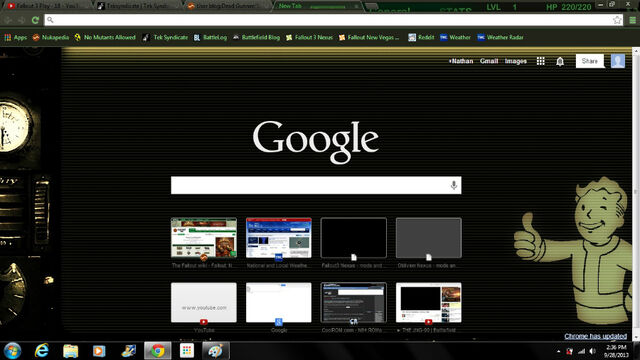Open the Chrome menu hamburger icon
Image resolution: width=640 pixels, height=360 pixels.
coord(632,20)
